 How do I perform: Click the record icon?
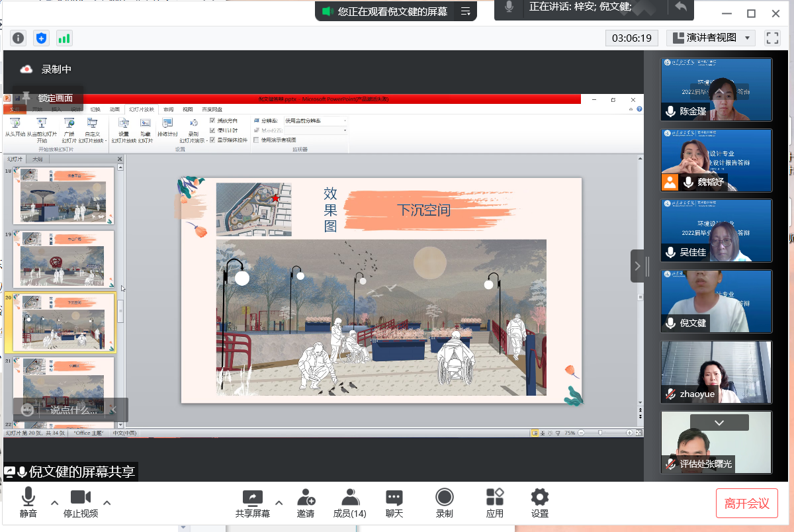click(x=445, y=498)
